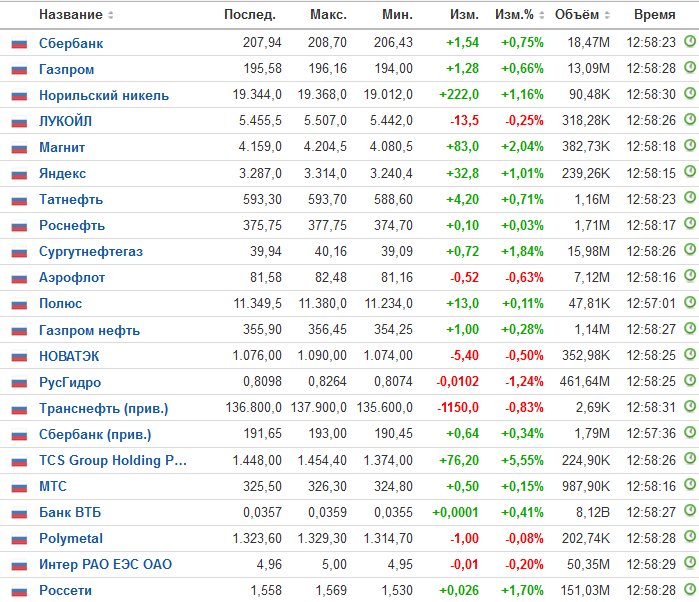This screenshot has width=699, height=602.
Task: Open the Аэрофлот stock link
Action: (72, 278)
